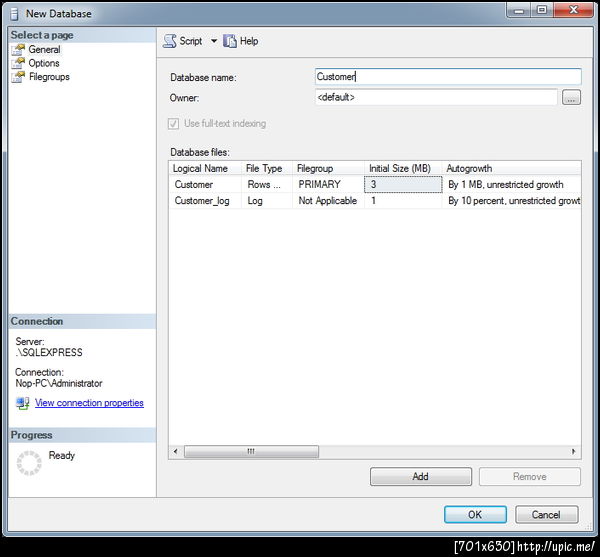The width and height of the screenshot is (600, 557).
Task: Click the Filegroup column header
Action: [328, 168]
